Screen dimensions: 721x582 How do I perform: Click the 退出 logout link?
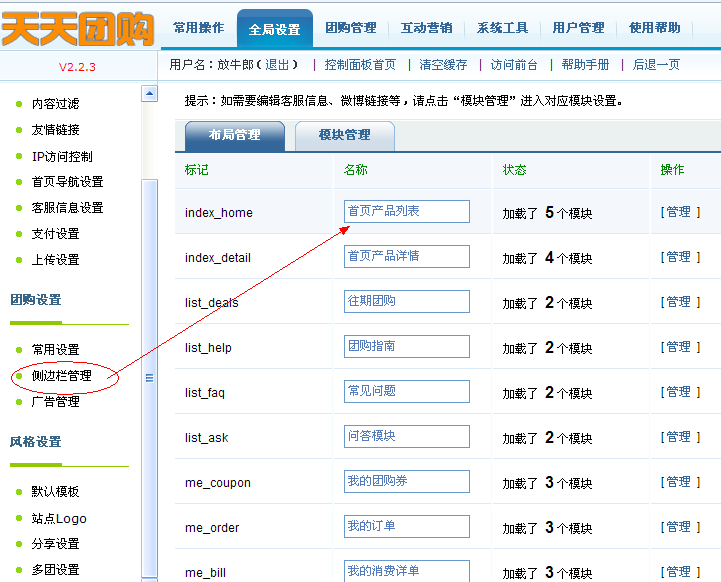281,65
